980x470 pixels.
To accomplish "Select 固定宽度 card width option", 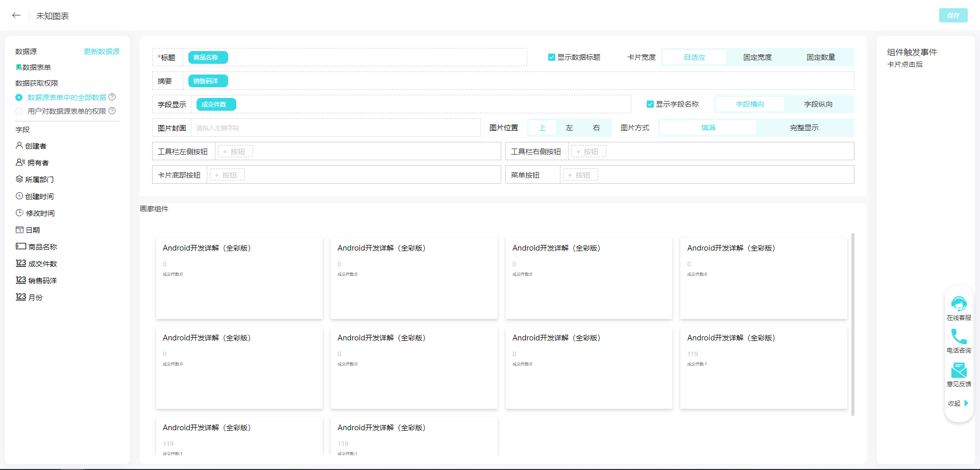I will click(x=757, y=57).
